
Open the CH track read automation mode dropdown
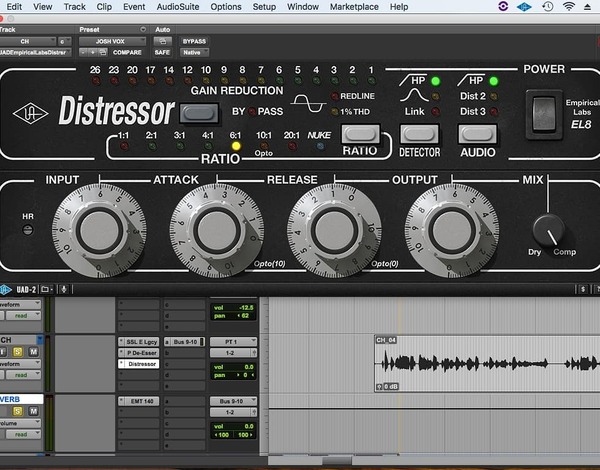tap(23, 375)
